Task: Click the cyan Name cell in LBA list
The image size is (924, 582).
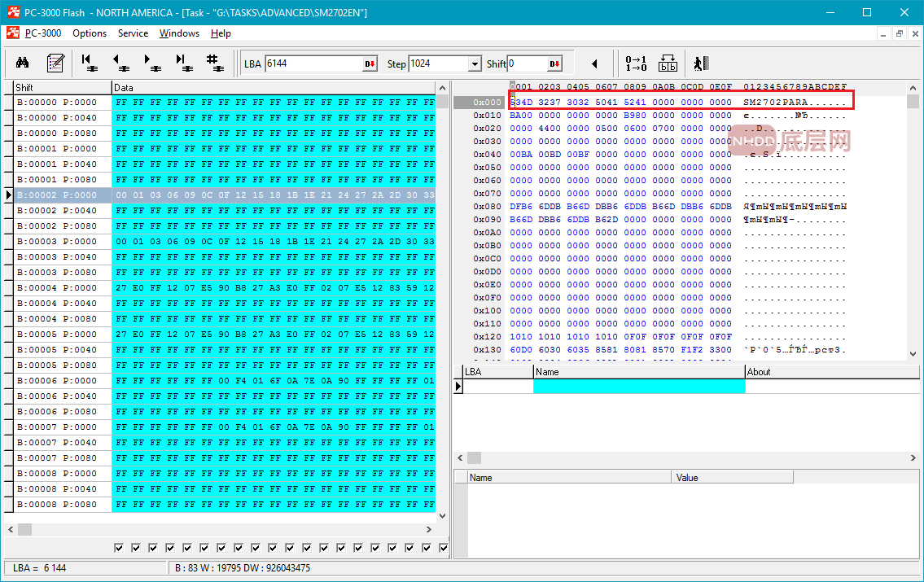Action: (639, 386)
